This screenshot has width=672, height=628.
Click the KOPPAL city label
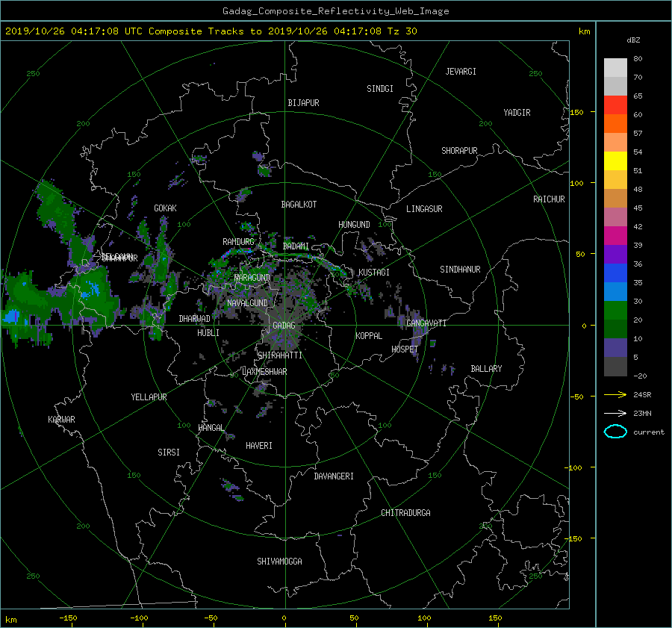pos(369,336)
